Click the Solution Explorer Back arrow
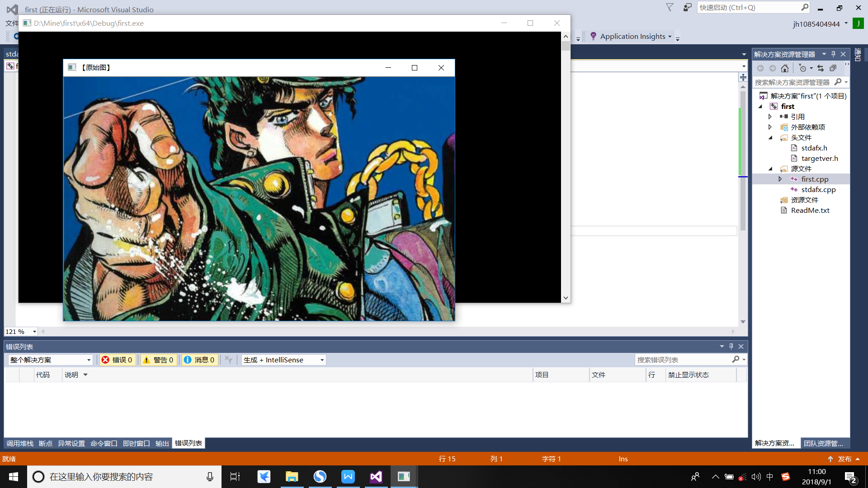 click(760, 68)
